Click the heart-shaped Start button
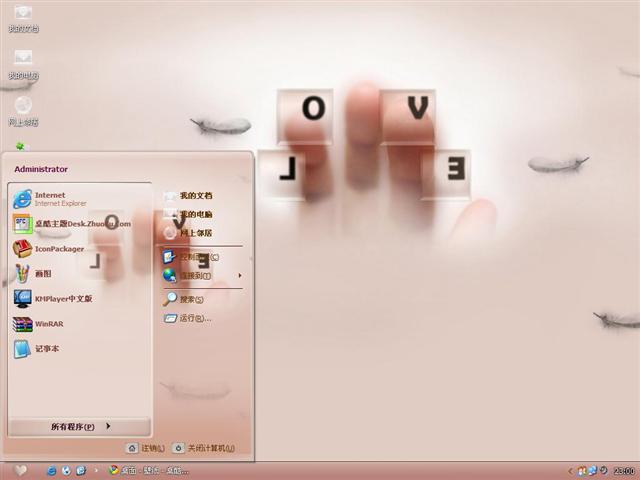 tap(20, 471)
